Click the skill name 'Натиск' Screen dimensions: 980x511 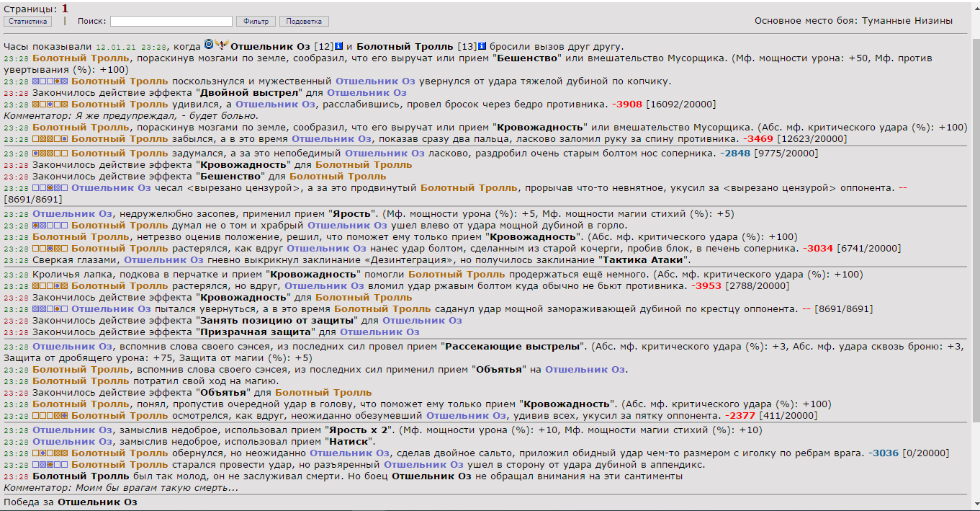click(x=348, y=441)
